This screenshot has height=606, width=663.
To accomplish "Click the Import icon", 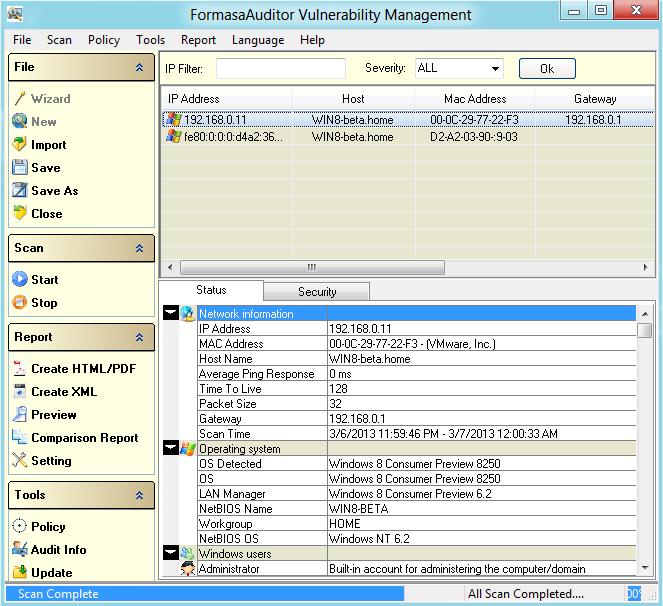I will click(x=19, y=145).
